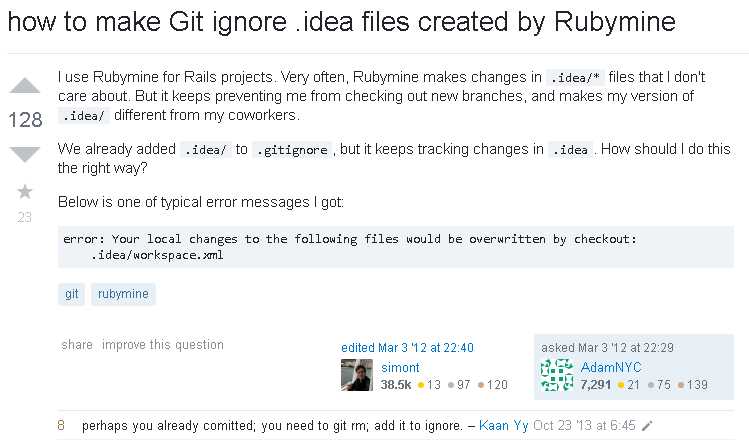Screen dimensions: 749x445
Task: Downvote the question with the down arrow
Action: tap(24, 153)
